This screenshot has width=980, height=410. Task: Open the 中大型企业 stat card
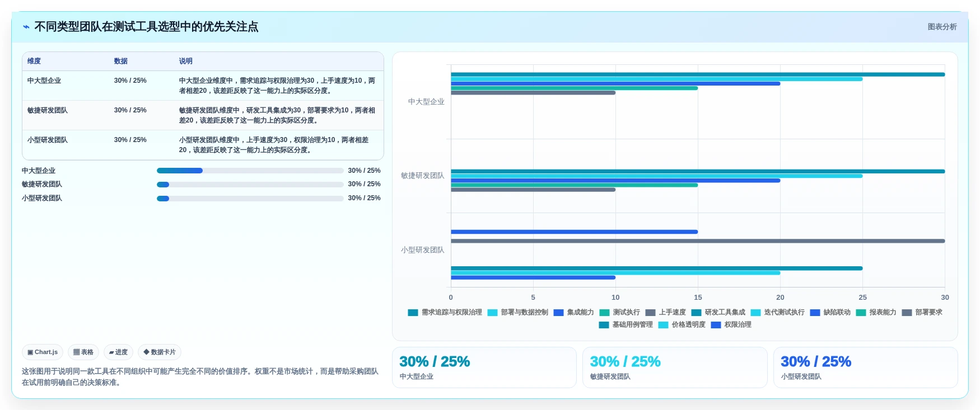484,367
